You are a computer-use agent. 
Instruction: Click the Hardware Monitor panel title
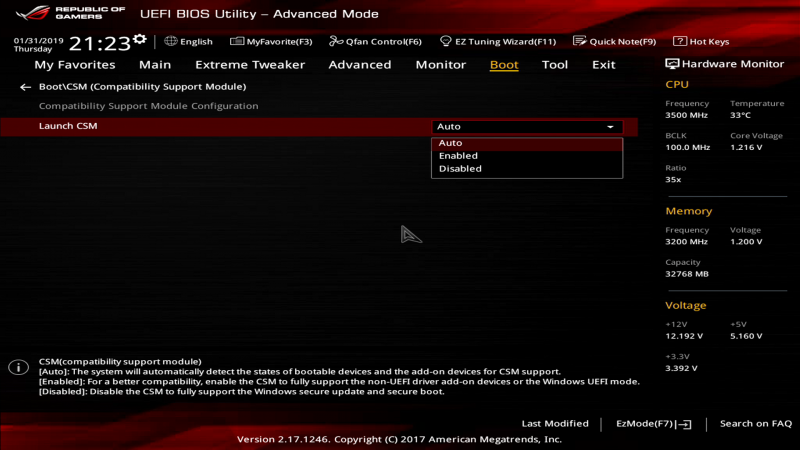(733, 64)
